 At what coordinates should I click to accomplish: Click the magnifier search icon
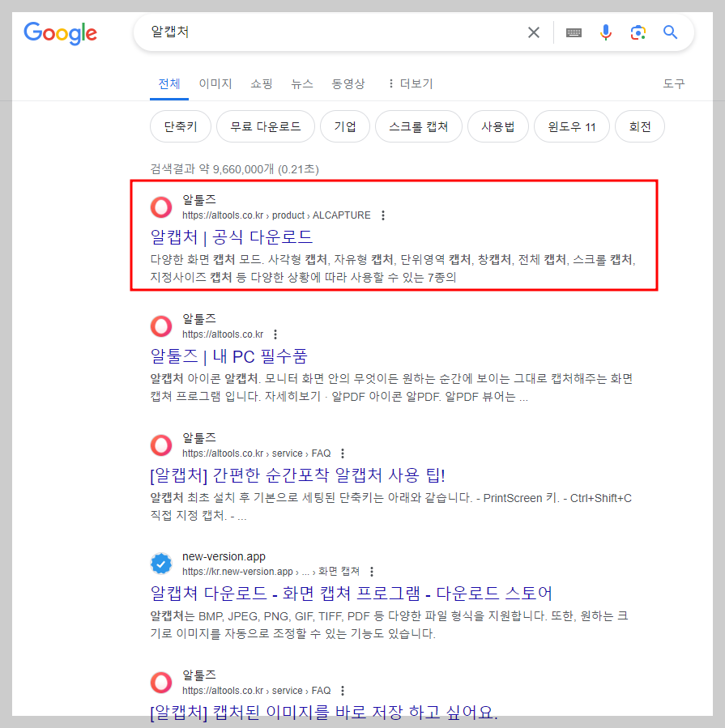pyautogui.click(x=670, y=32)
